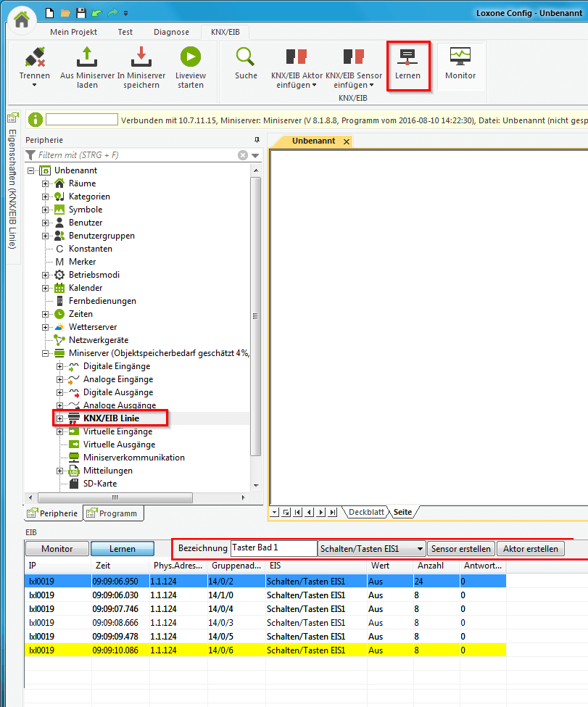Image resolution: width=588 pixels, height=707 pixels.
Task: Open the KNX Monitor ribbon icon
Action: [x=460, y=57]
